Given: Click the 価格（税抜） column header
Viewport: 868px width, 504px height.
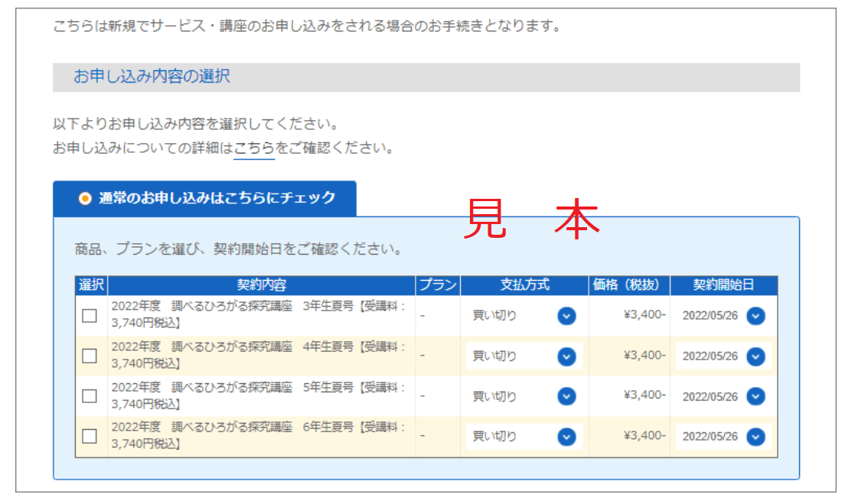Looking at the screenshot, I should pyautogui.click(x=629, y=285).
